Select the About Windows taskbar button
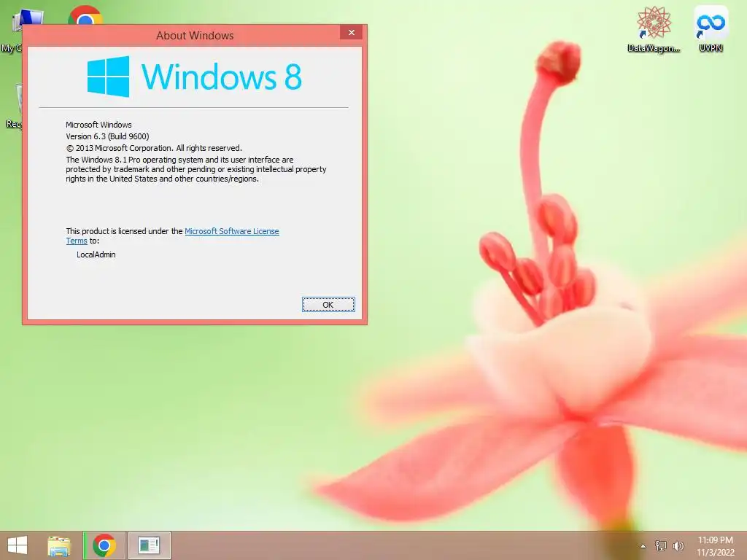 [x=149, y=545]
